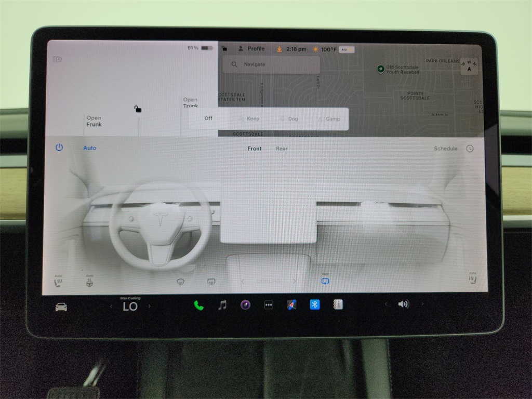
Task: Open Bluetooth settings from dock
Action: [314, 304]
